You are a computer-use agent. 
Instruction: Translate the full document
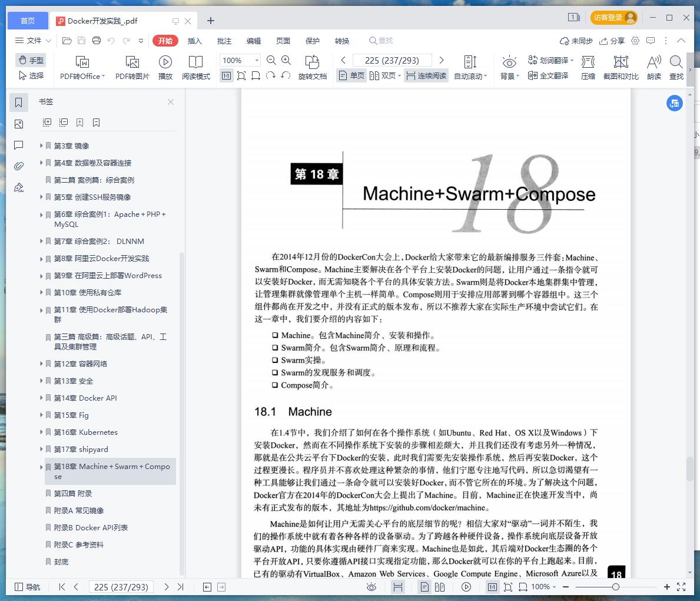coord(548,75)
